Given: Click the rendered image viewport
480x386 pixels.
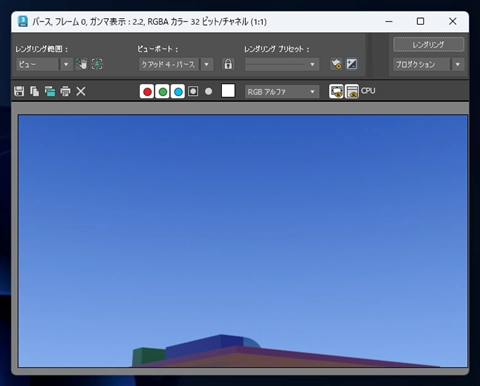Looking at the screenshot, I should coord(243,241).
